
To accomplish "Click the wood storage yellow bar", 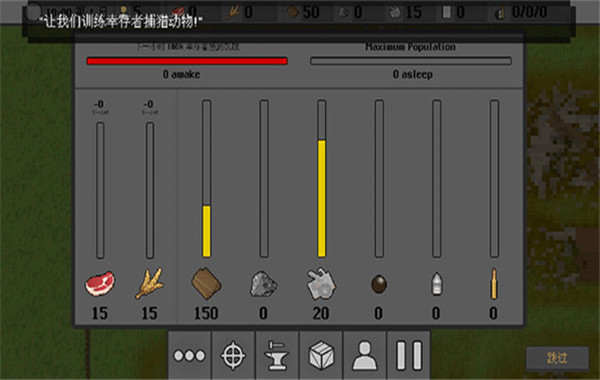I will (206, 231).
